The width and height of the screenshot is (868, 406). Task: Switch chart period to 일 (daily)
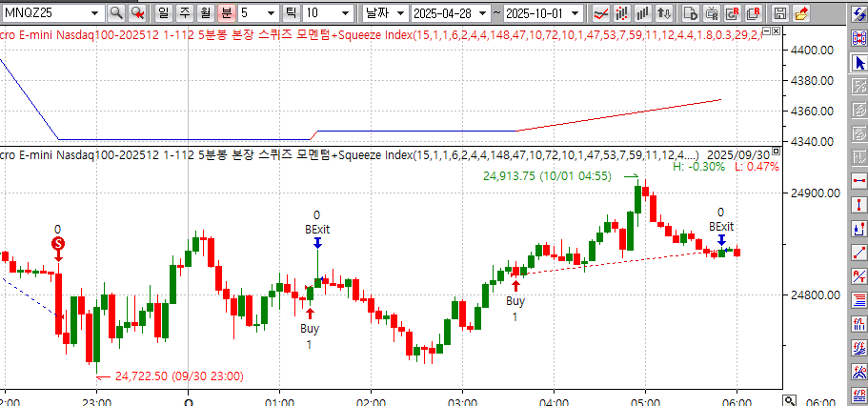(x=163, y=13)
